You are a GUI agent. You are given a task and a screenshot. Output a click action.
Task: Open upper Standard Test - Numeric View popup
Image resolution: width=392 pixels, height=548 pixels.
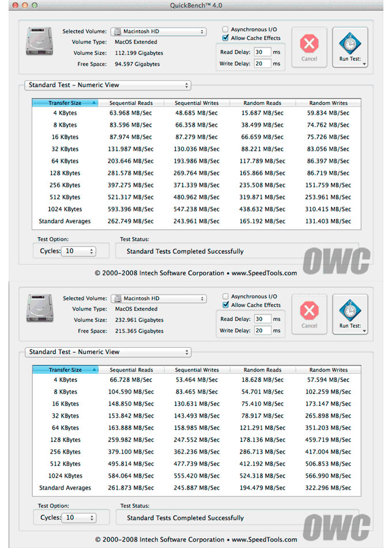[x=108, y=85]
